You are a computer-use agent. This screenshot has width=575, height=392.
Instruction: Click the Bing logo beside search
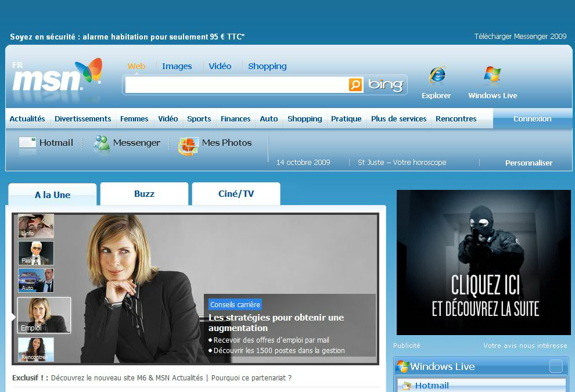386,85
